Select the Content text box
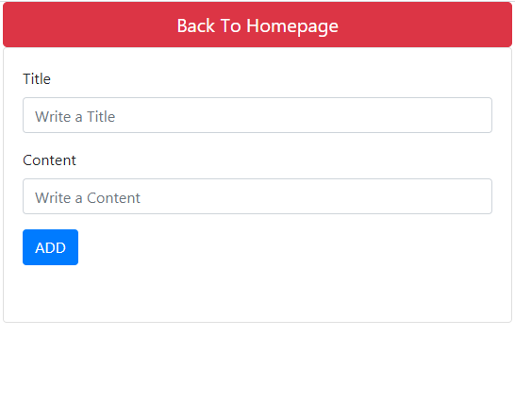Viewport: 515px width, 420px height. pyautogui.click(x=257, y=196)
